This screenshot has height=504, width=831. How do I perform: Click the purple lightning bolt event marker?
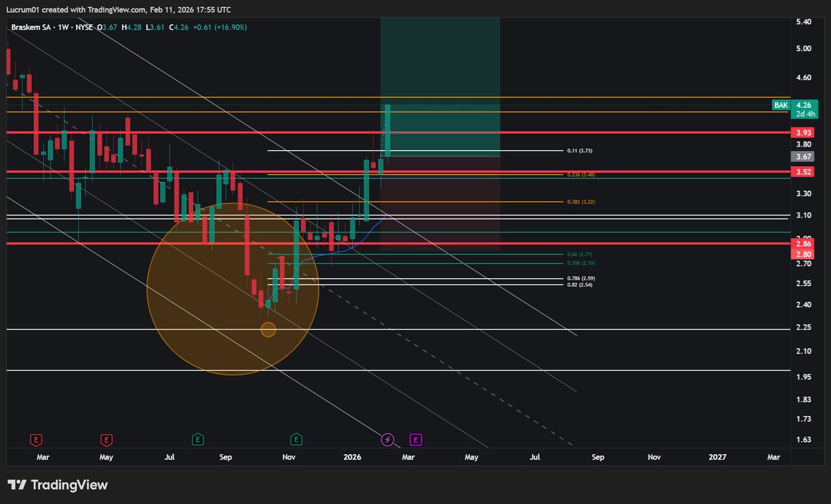point(388,439)
